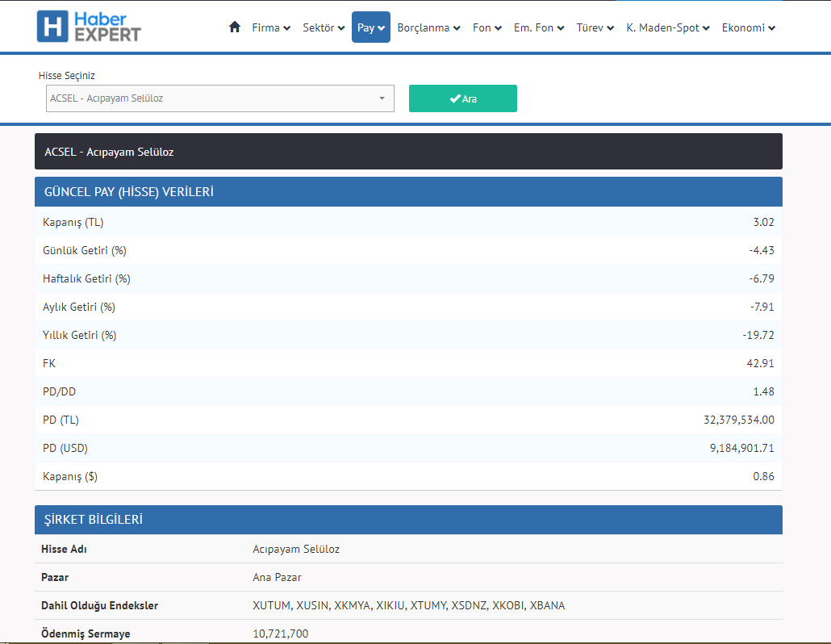The image size is (831, 644).
Task: Select the Haftalık Getiri value -6.79
Action: pos(761,278)
